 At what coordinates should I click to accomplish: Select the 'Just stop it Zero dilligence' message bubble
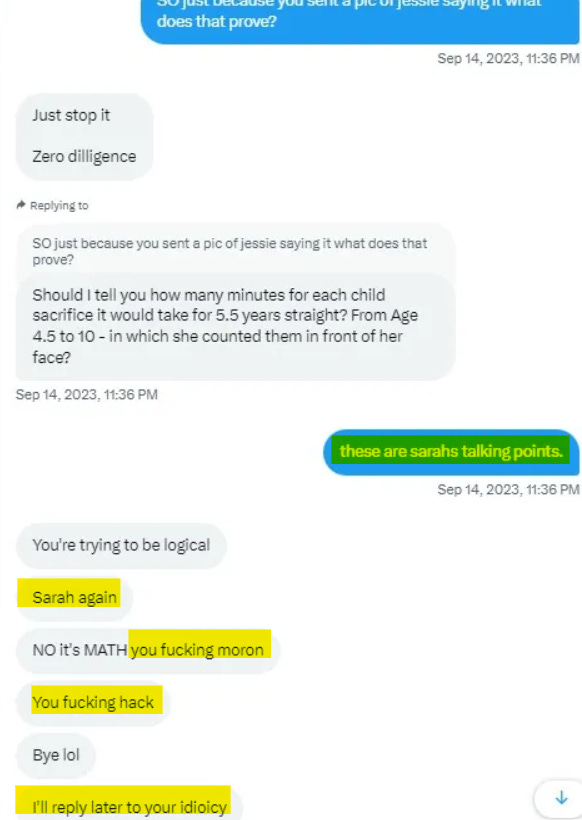84,136
